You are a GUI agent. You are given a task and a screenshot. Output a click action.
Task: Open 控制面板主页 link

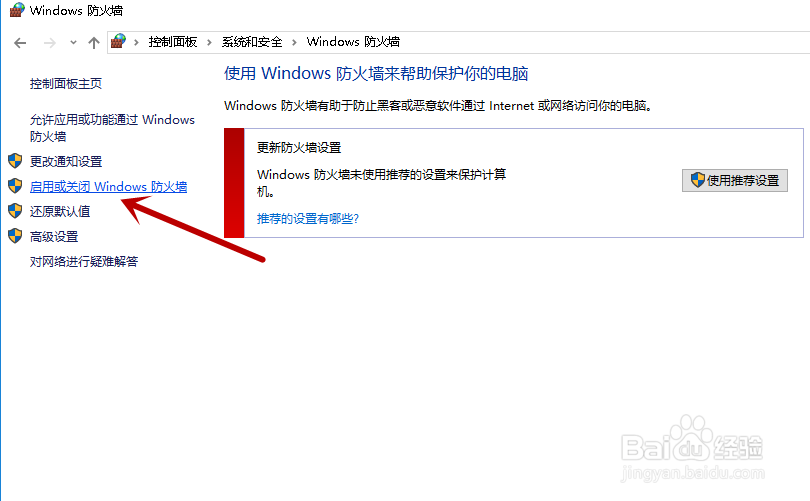point(66,84)
